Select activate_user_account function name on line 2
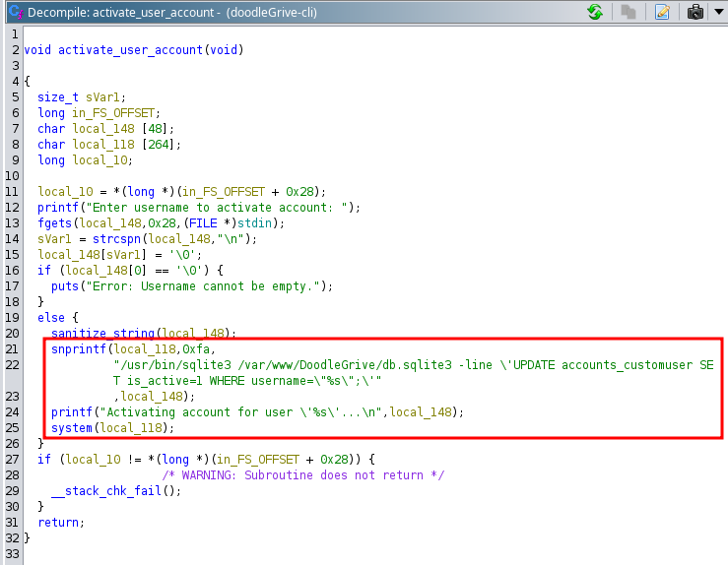Screen dimensions: 728x565 [130, 49]
